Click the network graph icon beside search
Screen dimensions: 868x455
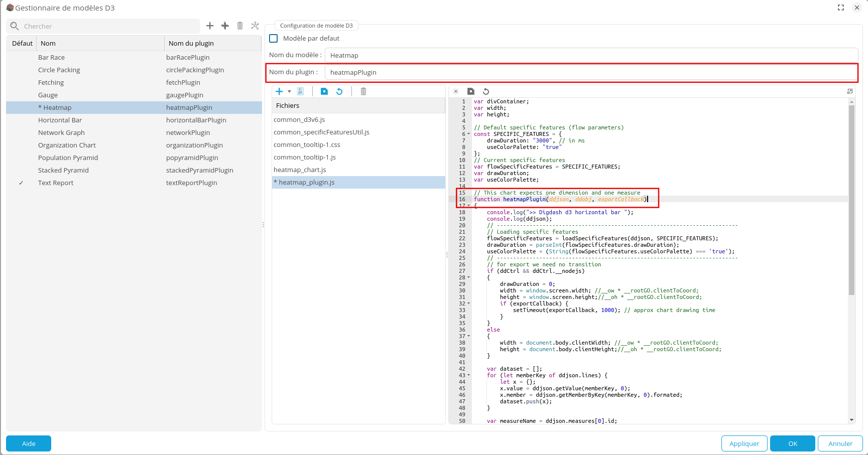click(255, 26)
